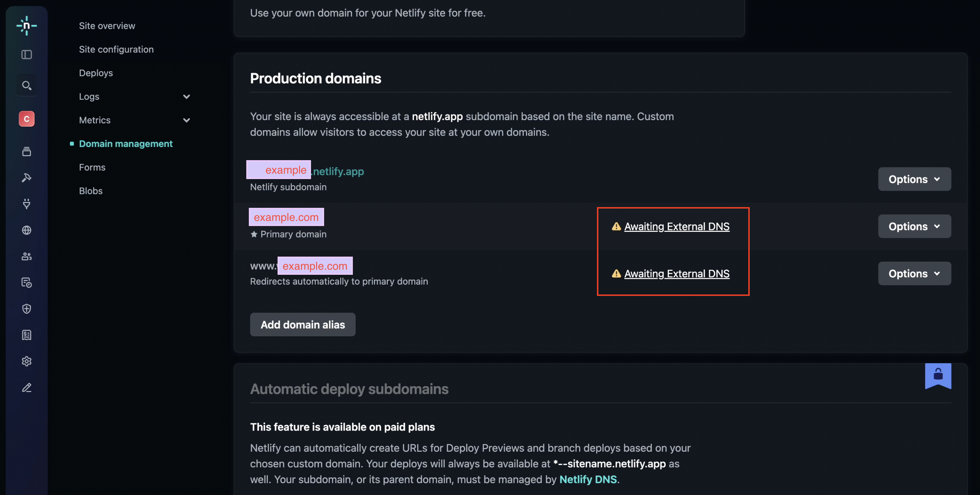The width and height of the screenshot is (980, 495).
Task: Open the stacked sites icon
Action: 27,151
